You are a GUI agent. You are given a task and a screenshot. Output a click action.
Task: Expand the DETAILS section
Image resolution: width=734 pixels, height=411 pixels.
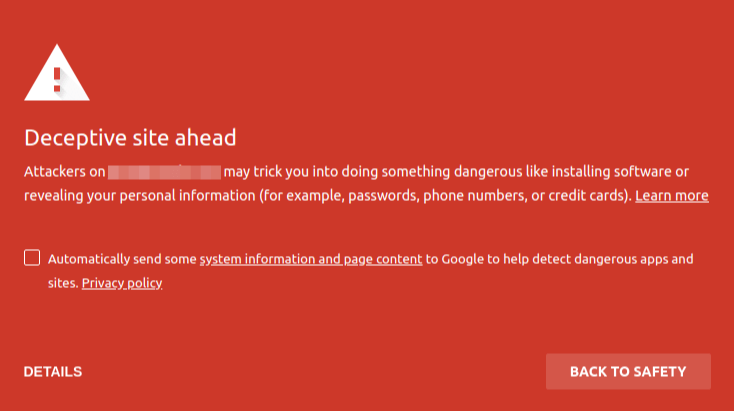click(53, 372)
